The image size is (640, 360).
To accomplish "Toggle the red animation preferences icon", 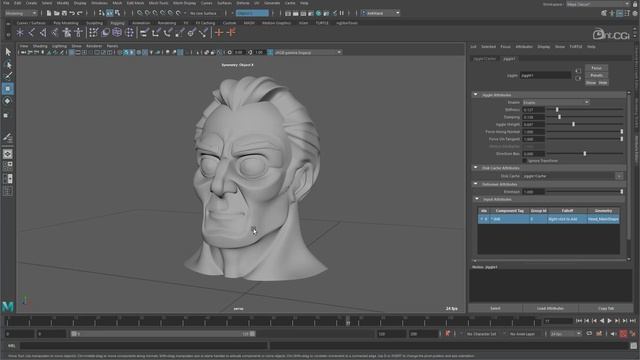I will [633, 334].
